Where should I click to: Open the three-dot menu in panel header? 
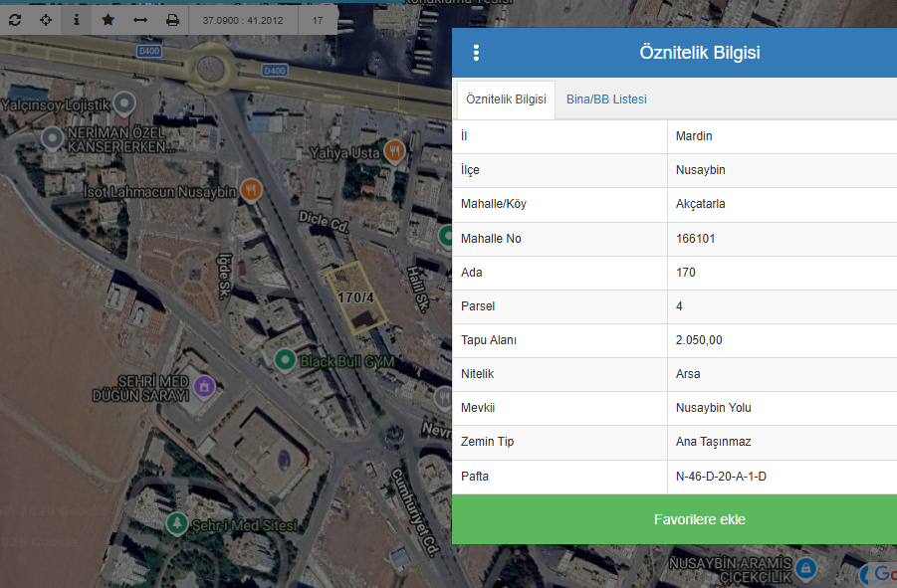476,53
